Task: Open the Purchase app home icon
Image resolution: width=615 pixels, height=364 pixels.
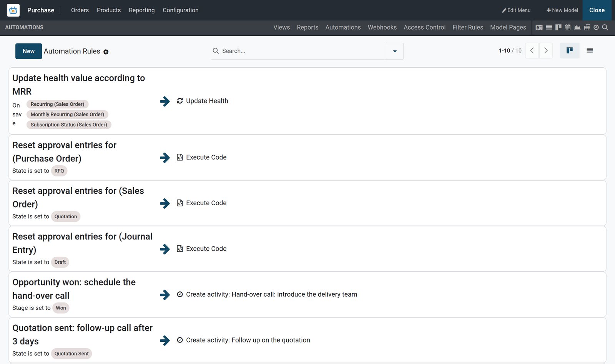Action: pos(13,10)
